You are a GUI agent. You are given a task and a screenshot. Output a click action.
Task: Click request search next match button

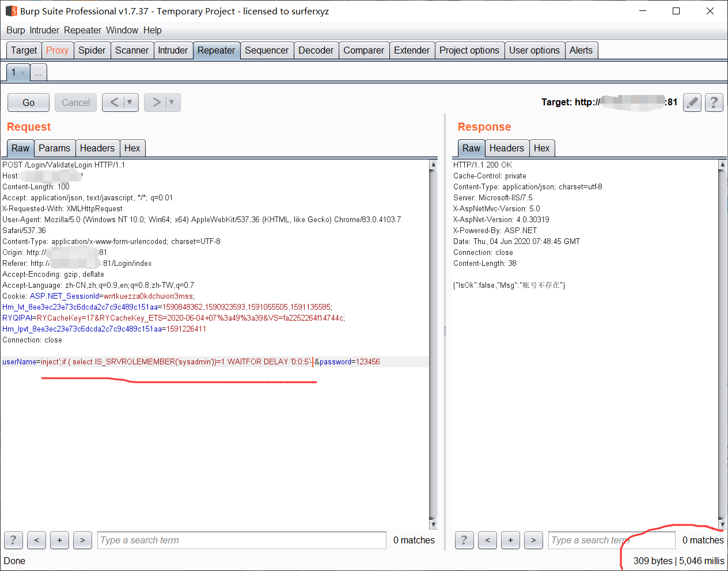(82, 540)
